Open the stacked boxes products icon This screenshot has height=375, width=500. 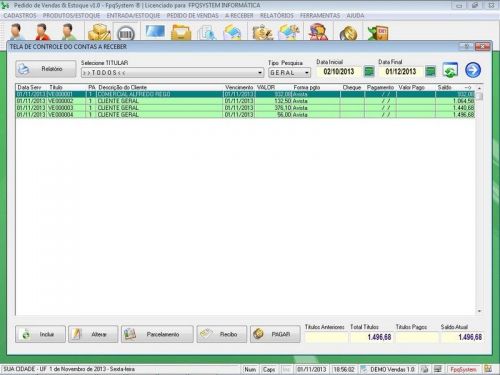coord(99,32)
